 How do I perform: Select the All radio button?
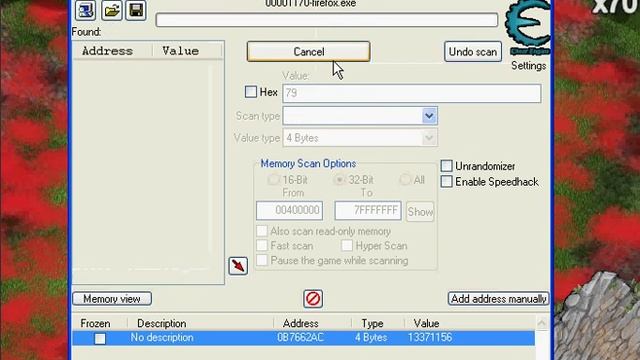pyautogui.click(x=405, y=180)
